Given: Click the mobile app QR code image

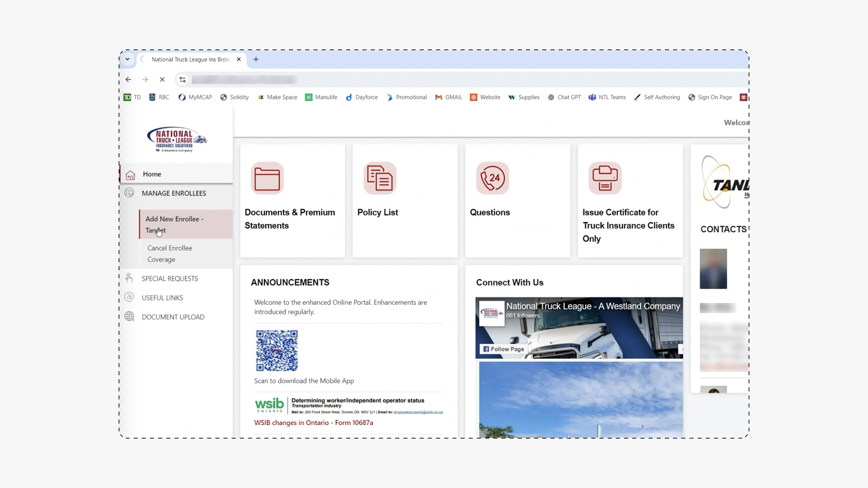Looking at the screenshot, I should click(x=277, y=351).
